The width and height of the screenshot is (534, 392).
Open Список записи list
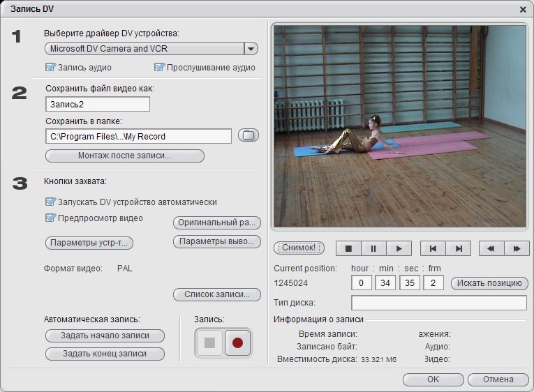(217, 294)
